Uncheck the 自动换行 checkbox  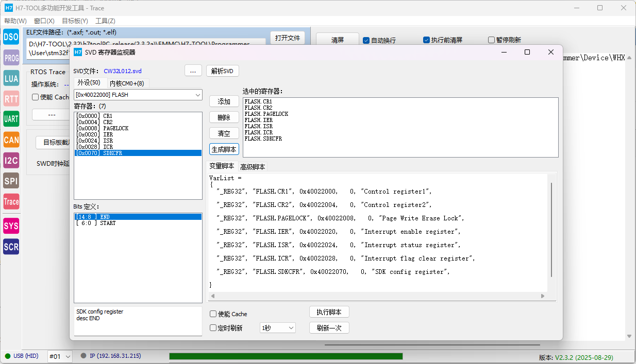coord(366,40)
